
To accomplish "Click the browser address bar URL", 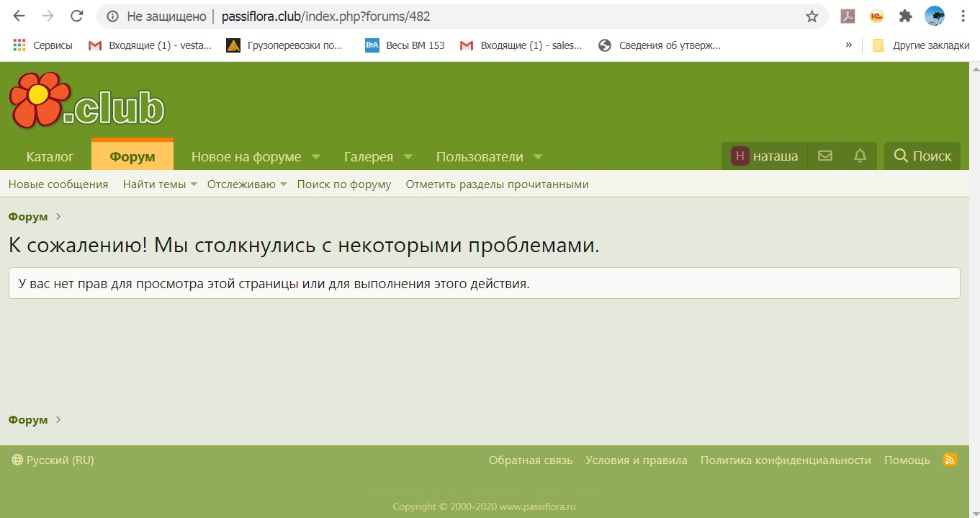I will pyautogui.click(x=325, y=16).
